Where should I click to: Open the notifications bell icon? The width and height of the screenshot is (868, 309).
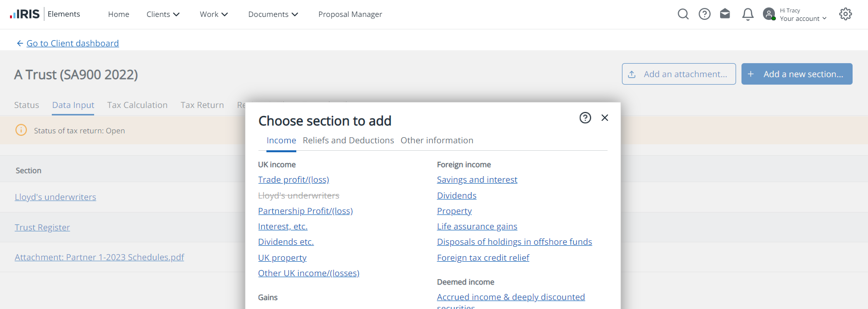coord(747,14)
